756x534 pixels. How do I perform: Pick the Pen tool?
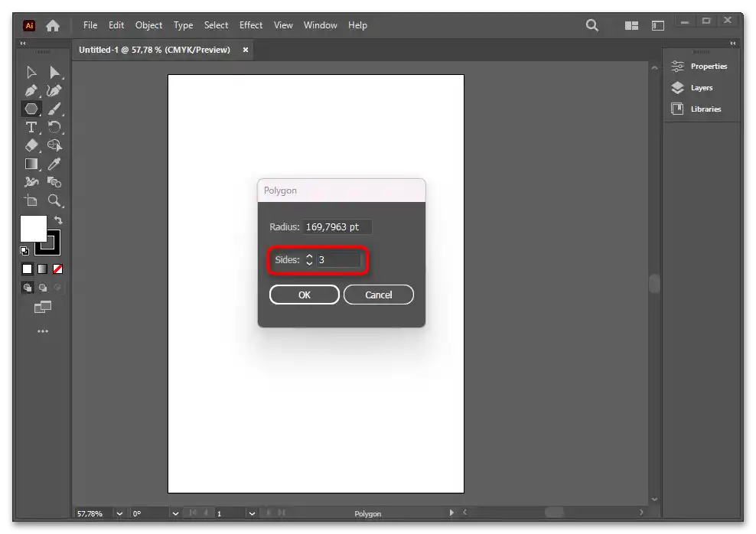click(x=31, y=90)
